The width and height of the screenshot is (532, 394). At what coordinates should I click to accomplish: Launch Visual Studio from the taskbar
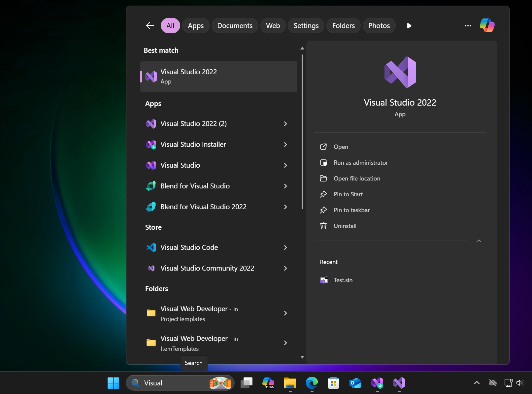pos(399,383)
